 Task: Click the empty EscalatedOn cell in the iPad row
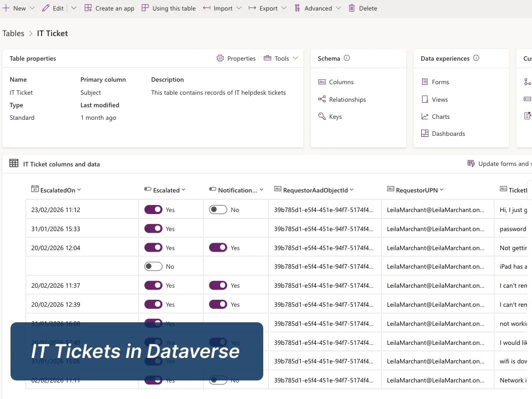point(82,266)
